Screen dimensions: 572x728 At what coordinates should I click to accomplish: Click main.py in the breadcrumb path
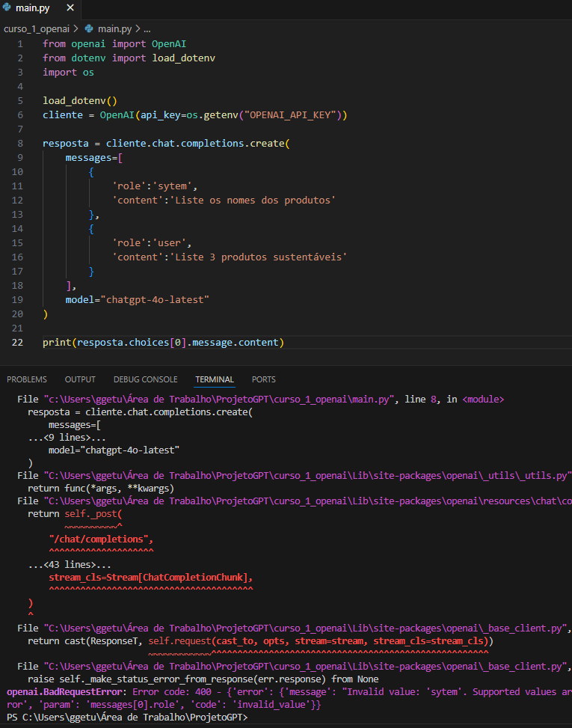[x=115, y=28]
